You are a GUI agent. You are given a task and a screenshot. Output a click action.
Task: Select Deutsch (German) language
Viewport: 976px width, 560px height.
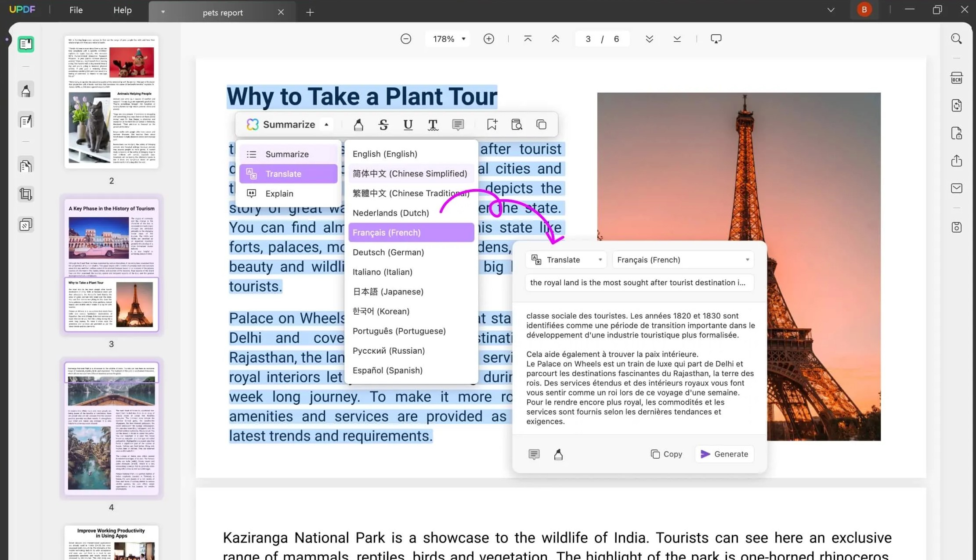[x=411, y=252]
